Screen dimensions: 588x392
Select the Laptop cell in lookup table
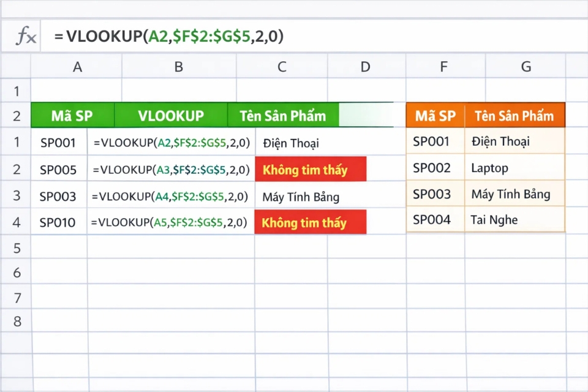point(490,168)
